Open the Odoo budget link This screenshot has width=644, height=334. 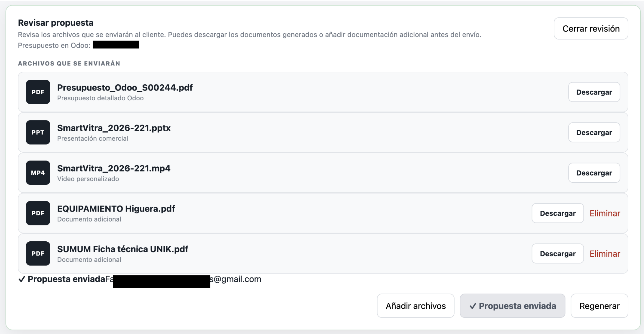116,45
